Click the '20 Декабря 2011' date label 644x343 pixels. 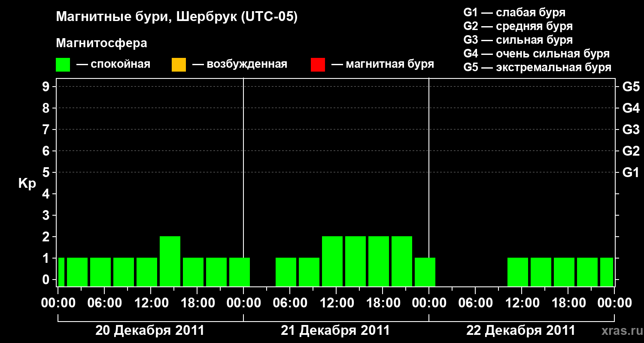[150, 331]
